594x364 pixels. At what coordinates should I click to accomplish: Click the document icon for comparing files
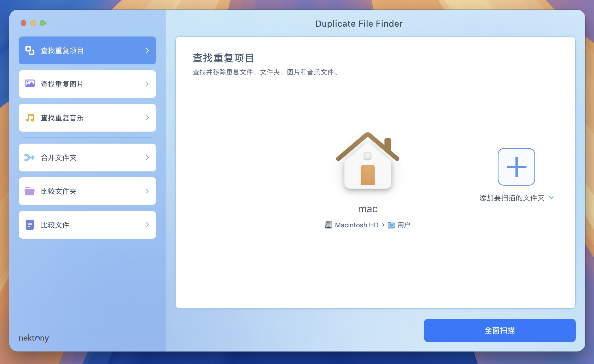tap(30, 224)
